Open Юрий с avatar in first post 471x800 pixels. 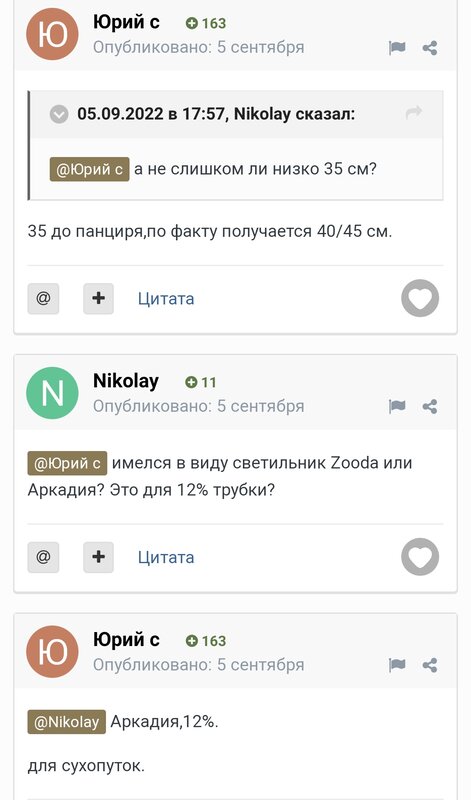53,34
